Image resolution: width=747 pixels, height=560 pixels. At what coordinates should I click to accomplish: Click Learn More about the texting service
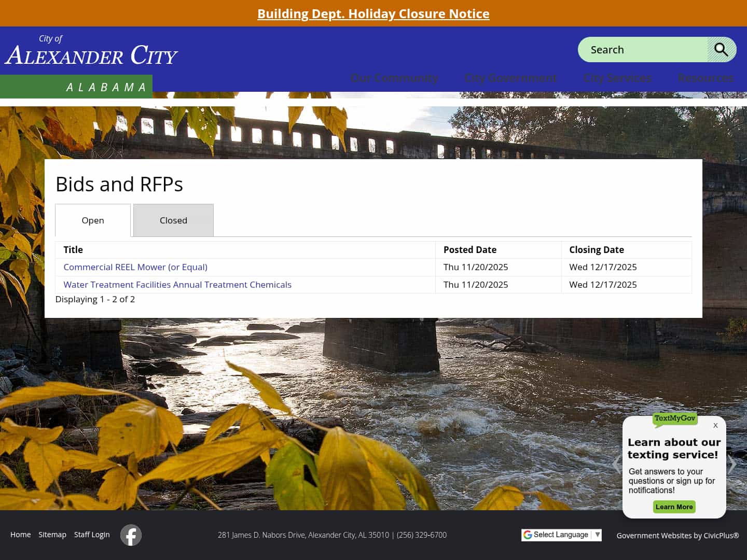pyautogui.click(x=674, y=507)
